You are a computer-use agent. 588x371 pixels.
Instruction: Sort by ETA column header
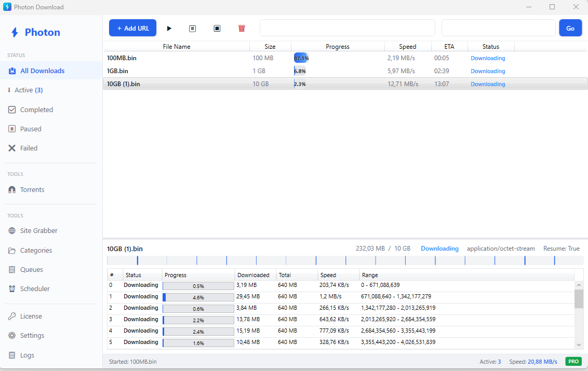pos(449,47)
